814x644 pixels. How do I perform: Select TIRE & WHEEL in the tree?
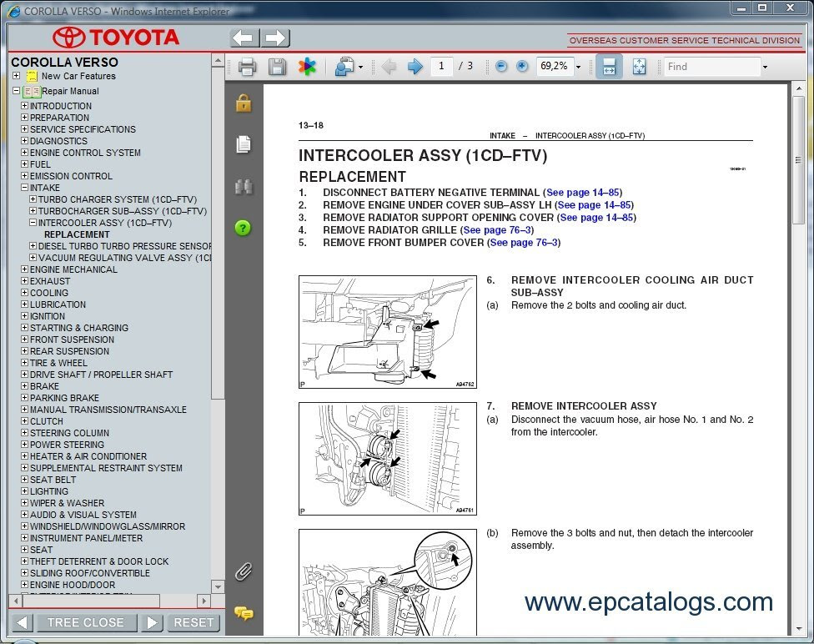pyautogui.click(x=58, y=363)
